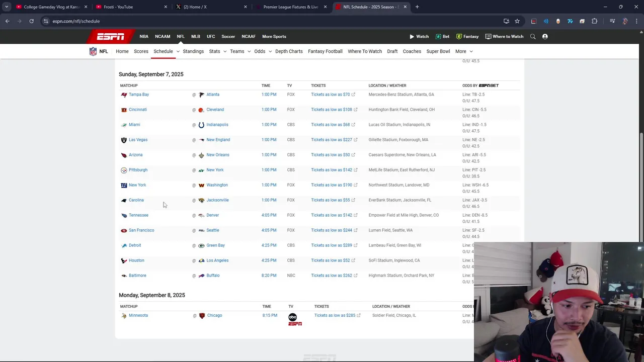Click the Green Bay Packers team logo
This screenshot has width=644, height=362.
[x=201, y=245]
